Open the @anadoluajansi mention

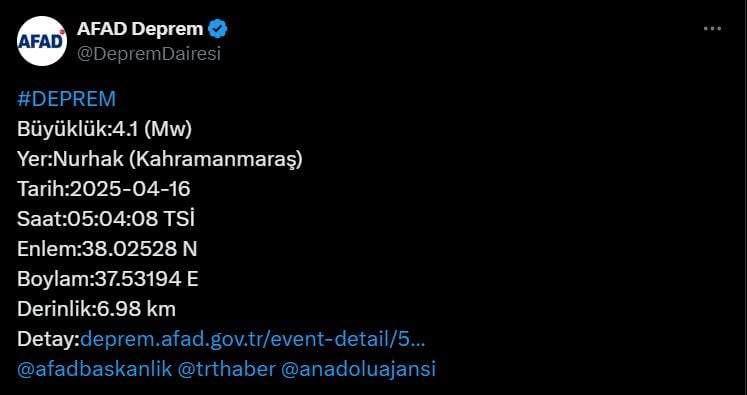[x=358, y=369]
